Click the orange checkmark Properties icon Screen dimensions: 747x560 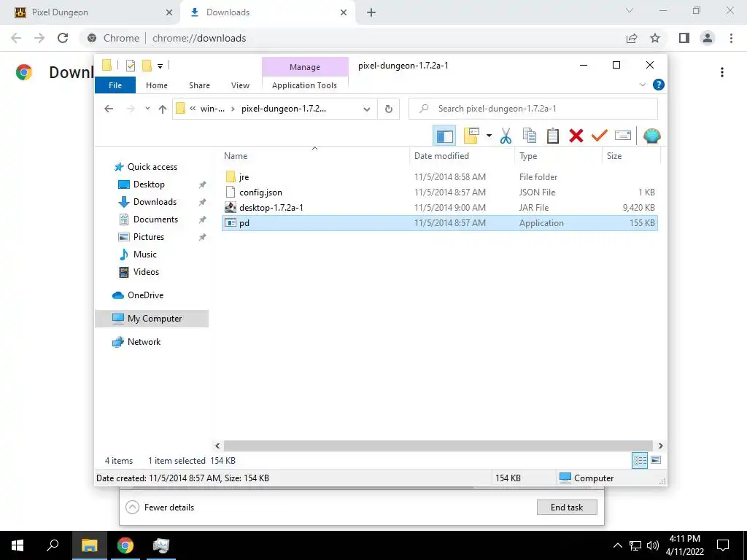600,136
